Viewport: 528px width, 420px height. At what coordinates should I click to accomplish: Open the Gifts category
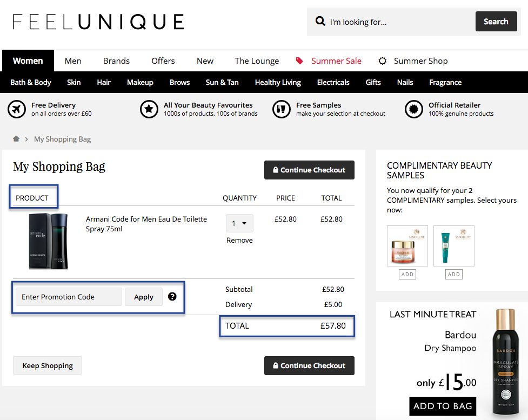pyautogui.click(x=373, y=83)
